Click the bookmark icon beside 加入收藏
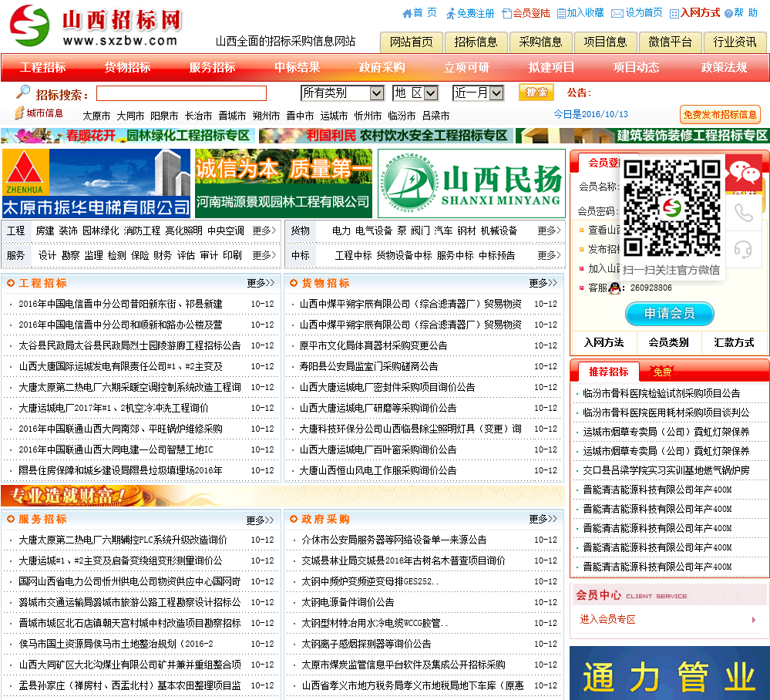770x700 pixels. 561,14
